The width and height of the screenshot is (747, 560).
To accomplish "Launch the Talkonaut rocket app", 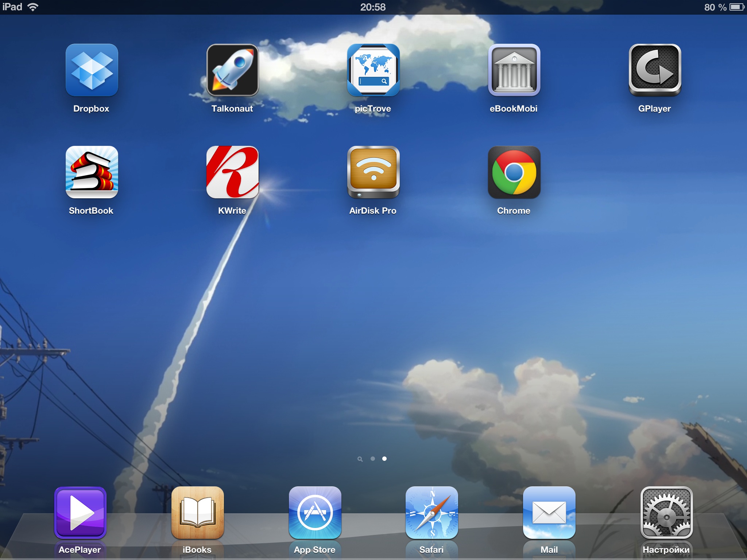I will coord(232,70).
